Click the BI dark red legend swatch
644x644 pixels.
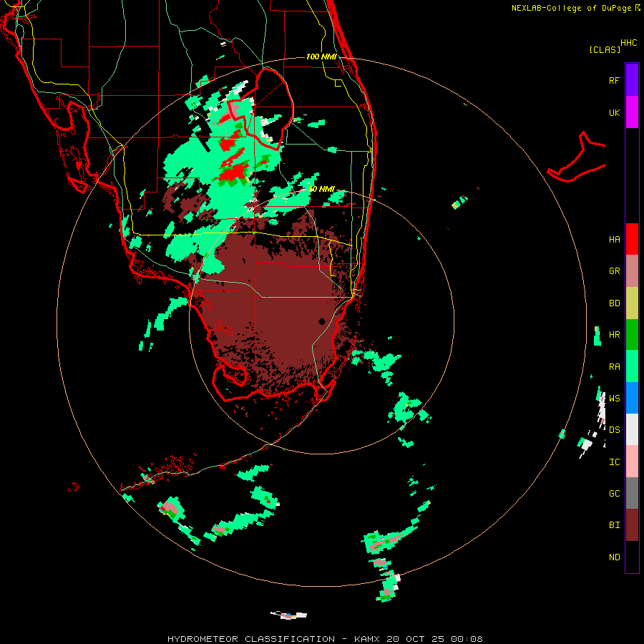tap(632, 525)
